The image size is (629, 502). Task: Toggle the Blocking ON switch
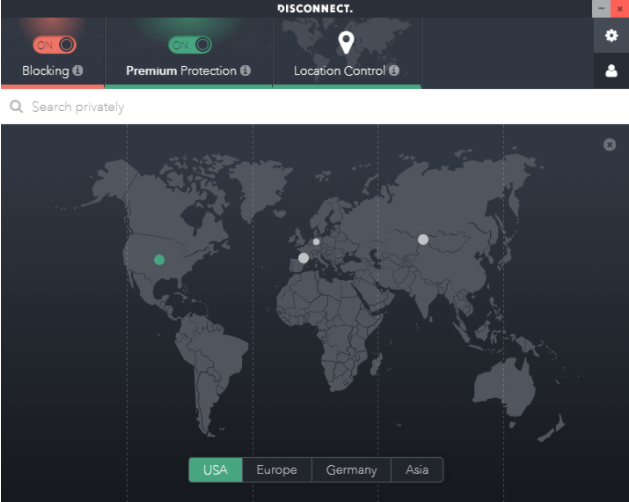pos(55,45)
